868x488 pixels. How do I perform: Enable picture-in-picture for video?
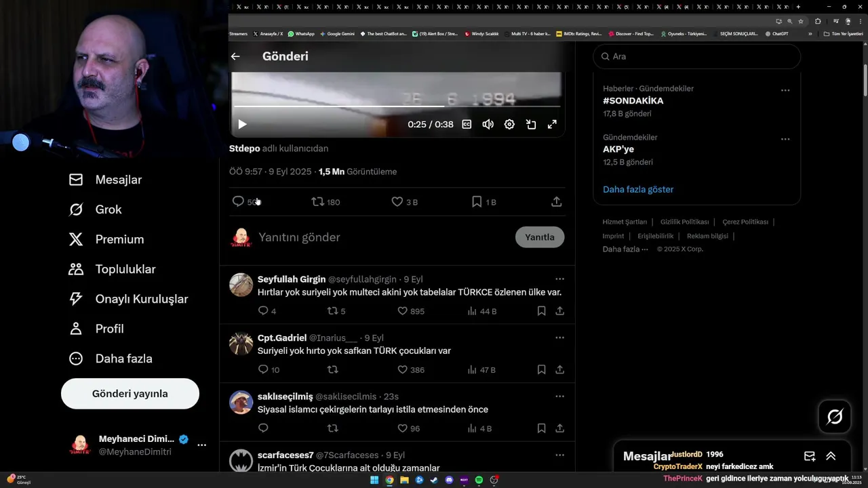tap(531, 124)
